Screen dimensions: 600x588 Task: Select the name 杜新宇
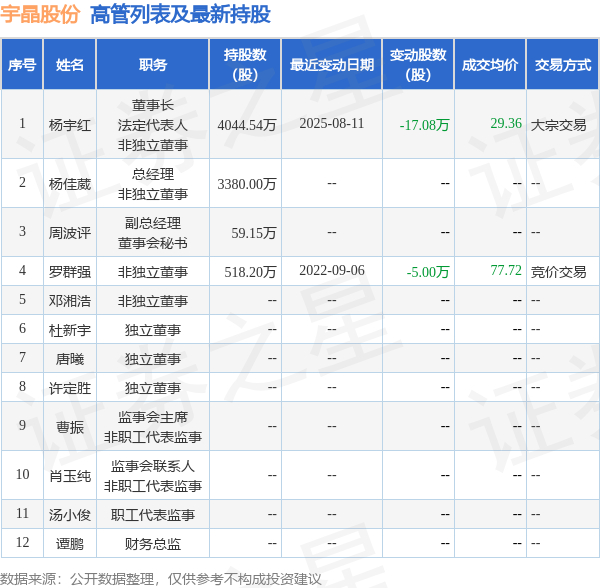(x=70, y=330)
